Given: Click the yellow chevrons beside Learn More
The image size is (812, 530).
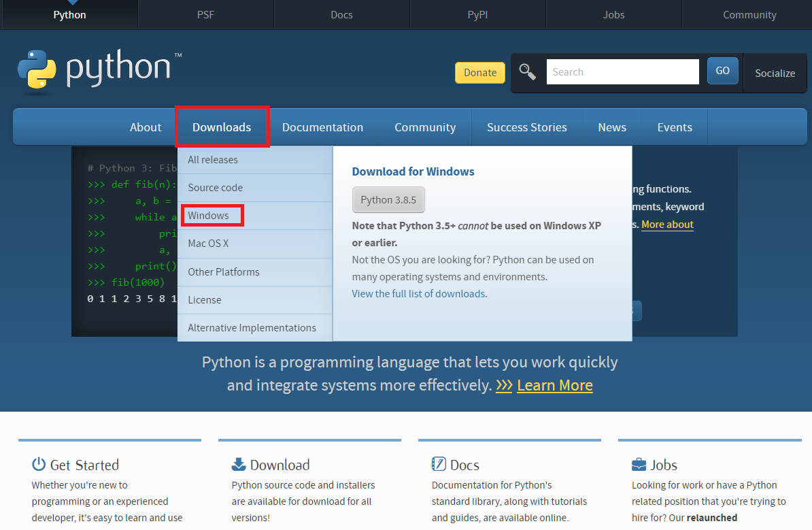Looking at the screenshot, I should point(503,385).
